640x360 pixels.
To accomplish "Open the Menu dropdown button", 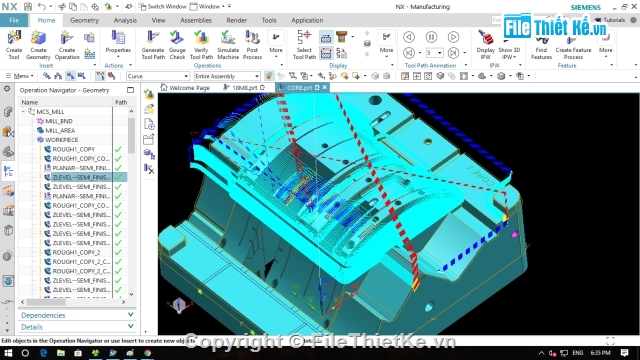I will click(19, 76).
